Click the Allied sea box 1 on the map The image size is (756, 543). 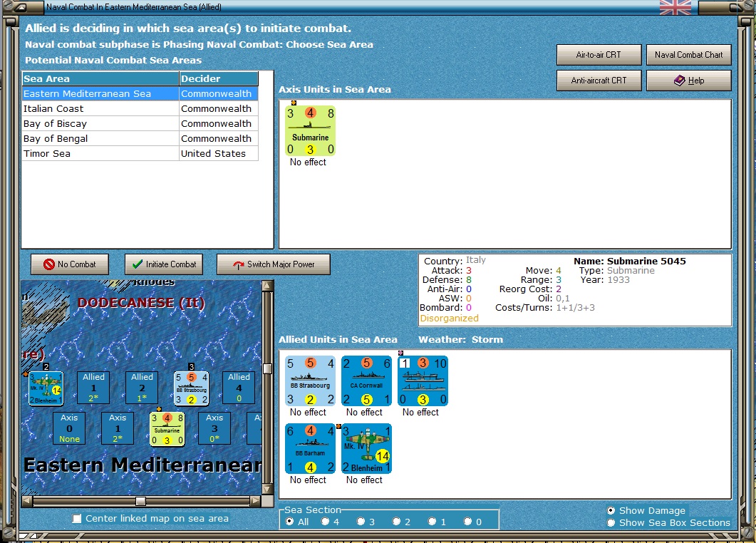coord(93,387)
